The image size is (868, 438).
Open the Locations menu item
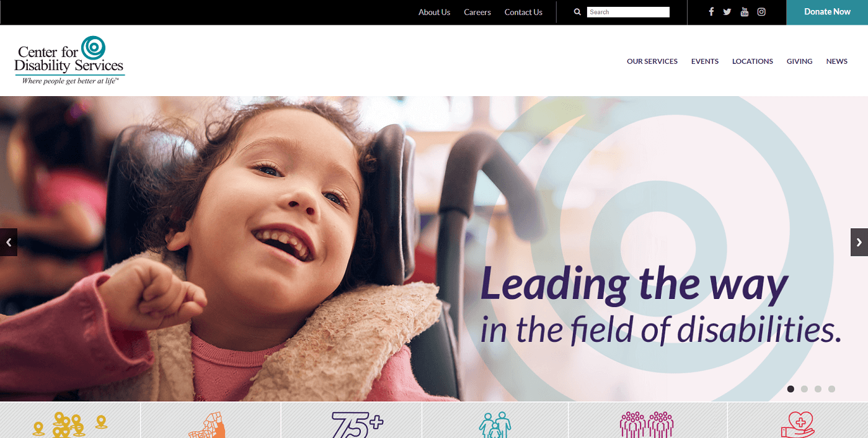(x=753, y=61)
